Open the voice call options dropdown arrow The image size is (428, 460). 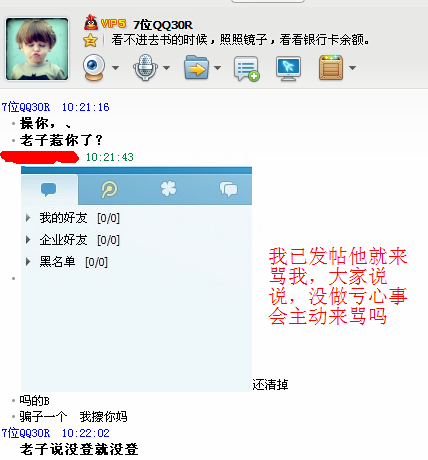(166, 68)
